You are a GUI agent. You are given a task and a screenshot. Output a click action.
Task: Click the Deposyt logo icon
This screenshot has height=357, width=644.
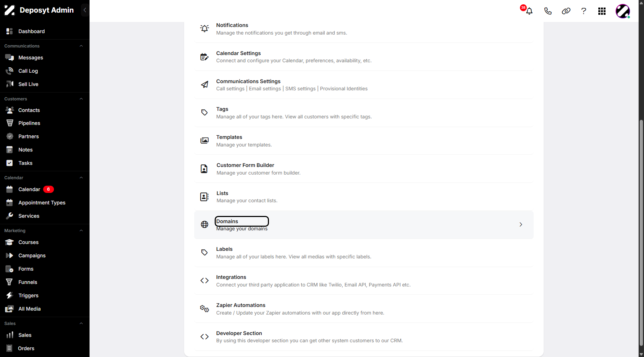10,10
